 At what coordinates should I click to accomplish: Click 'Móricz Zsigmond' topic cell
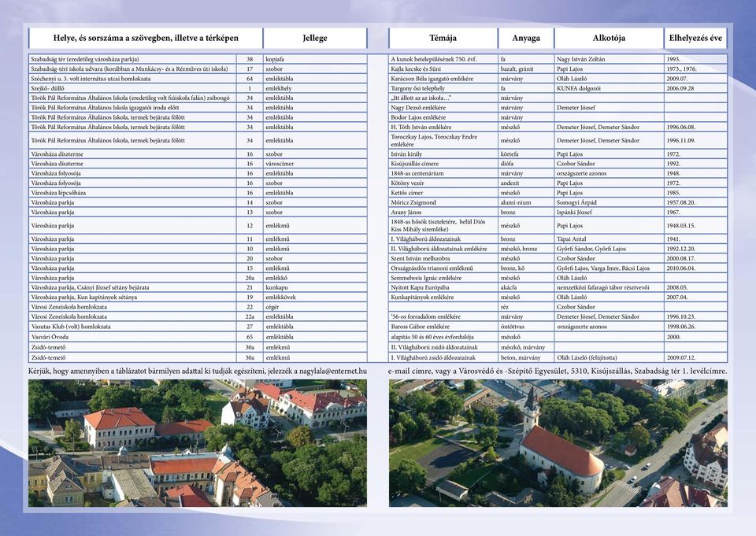pyautogui.click(x=443, y=202)
